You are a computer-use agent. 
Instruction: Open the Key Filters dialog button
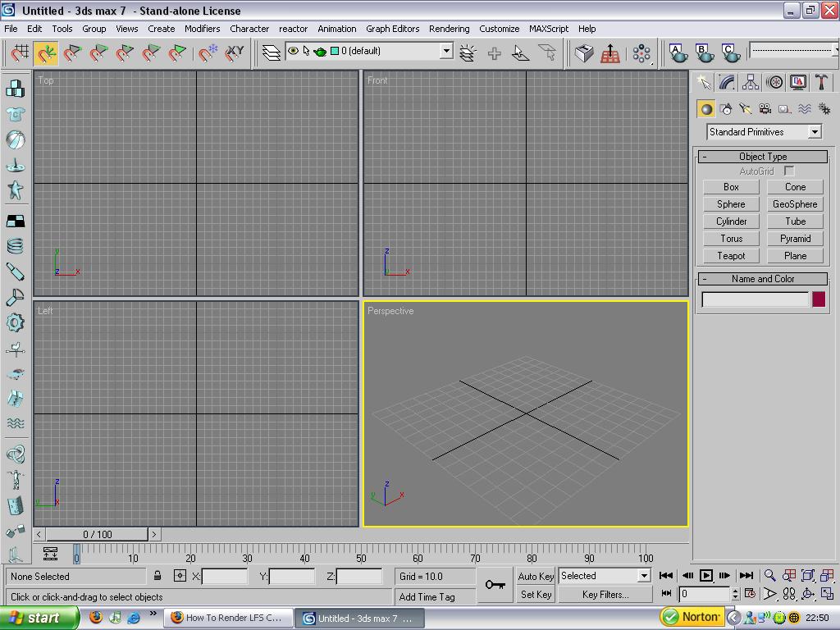click(x=605, y=594)
